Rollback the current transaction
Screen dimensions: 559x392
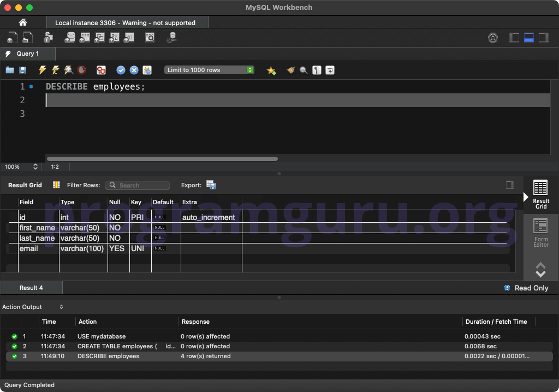click(134, 70)
